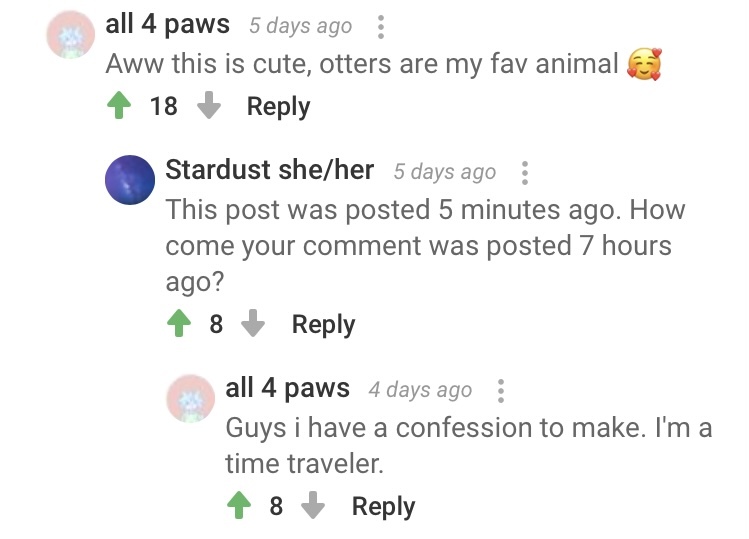749x539 pixels.
Task: View Stardust she/her's profile picture
Action: point(131,181)
